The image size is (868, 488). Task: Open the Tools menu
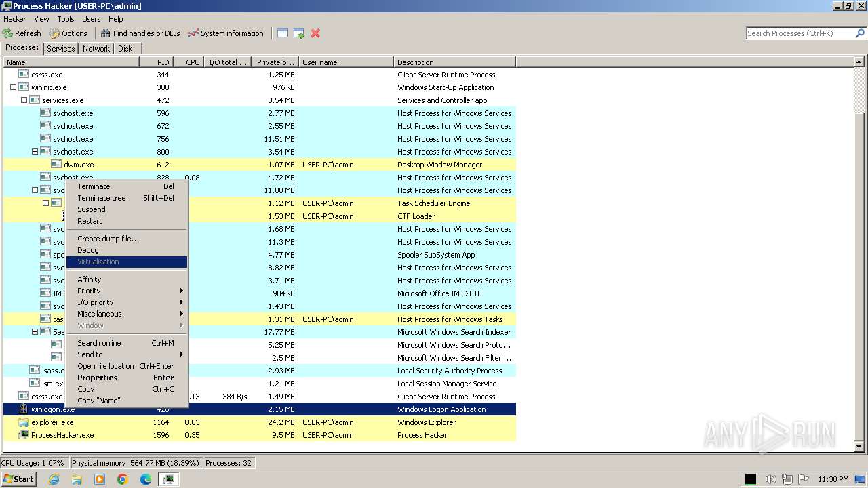click(66, 19)
